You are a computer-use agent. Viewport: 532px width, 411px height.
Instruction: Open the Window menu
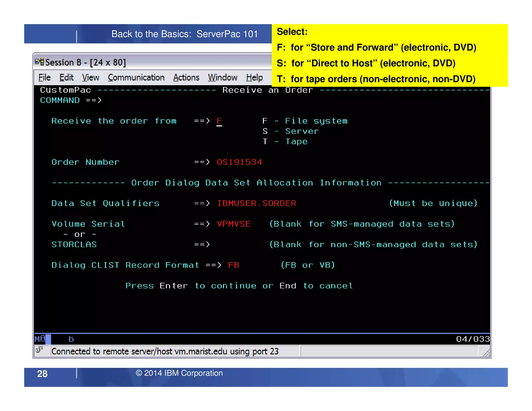pyautogui.click(x=223, y=77)
